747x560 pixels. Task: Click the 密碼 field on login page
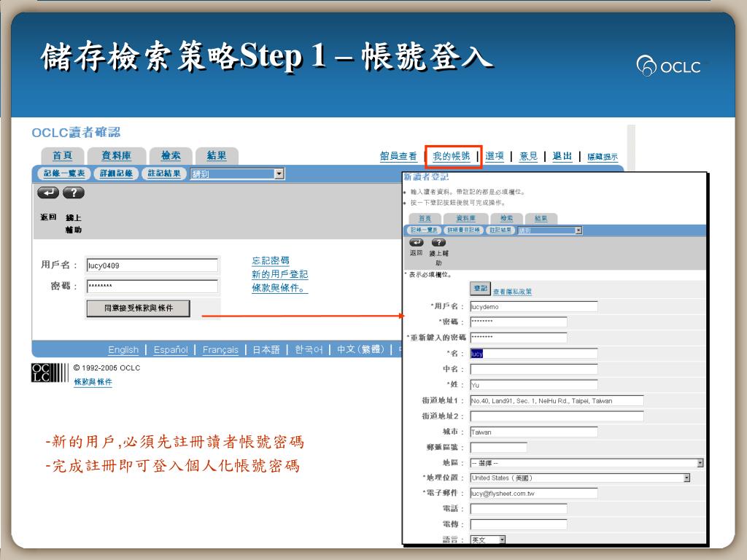pos(152,286)
